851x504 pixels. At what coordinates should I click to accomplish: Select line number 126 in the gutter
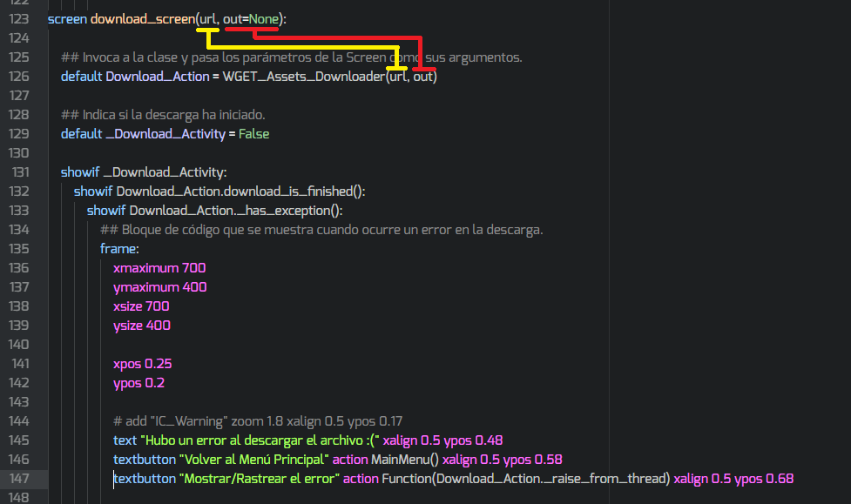click(x=19, y=77)
